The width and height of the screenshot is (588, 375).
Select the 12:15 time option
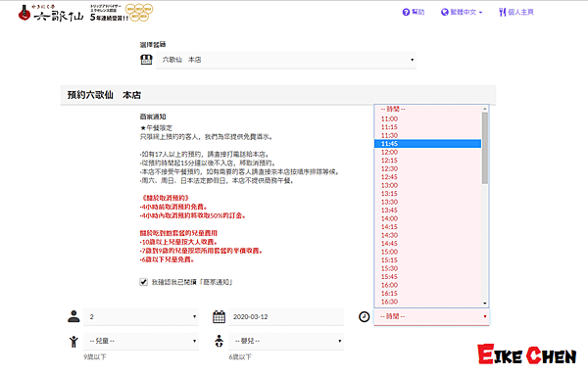point(427,161)
